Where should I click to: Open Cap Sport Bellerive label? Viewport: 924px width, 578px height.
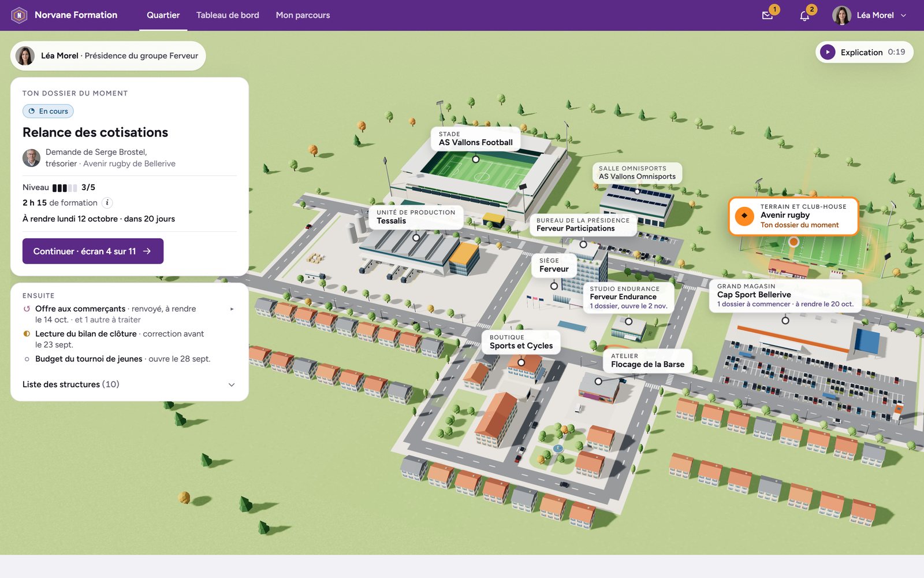785,295
